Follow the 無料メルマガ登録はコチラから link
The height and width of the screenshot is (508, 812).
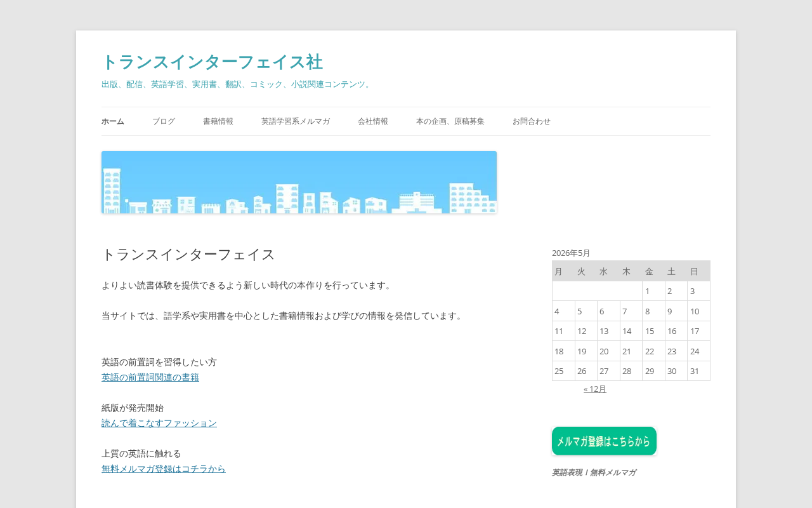point(164,469)
